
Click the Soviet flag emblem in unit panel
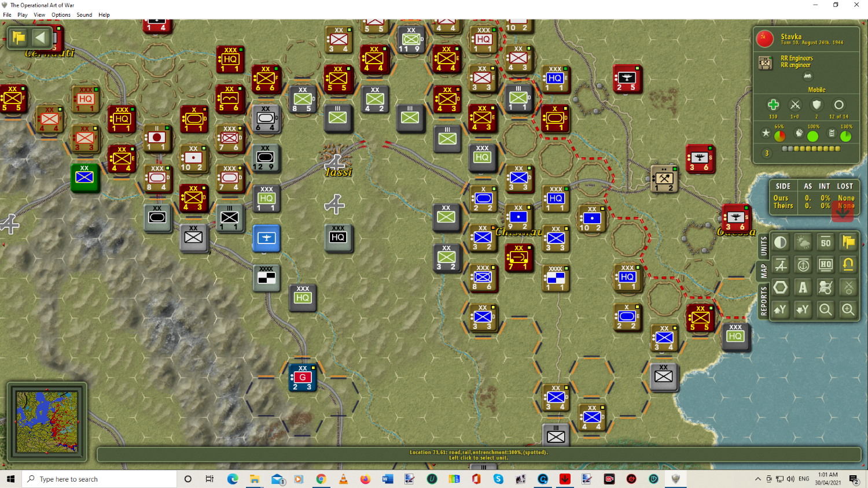[765, 39]
